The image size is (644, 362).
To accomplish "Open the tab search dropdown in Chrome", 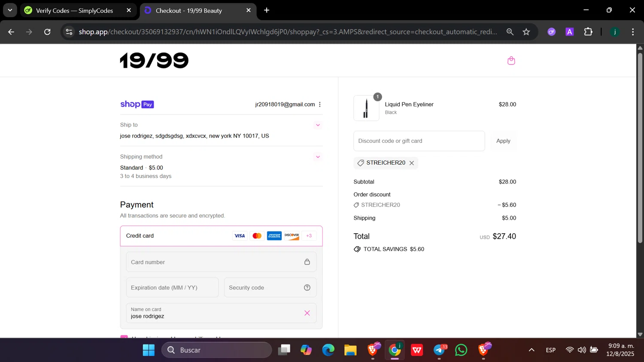I will [x=10, y=10].
